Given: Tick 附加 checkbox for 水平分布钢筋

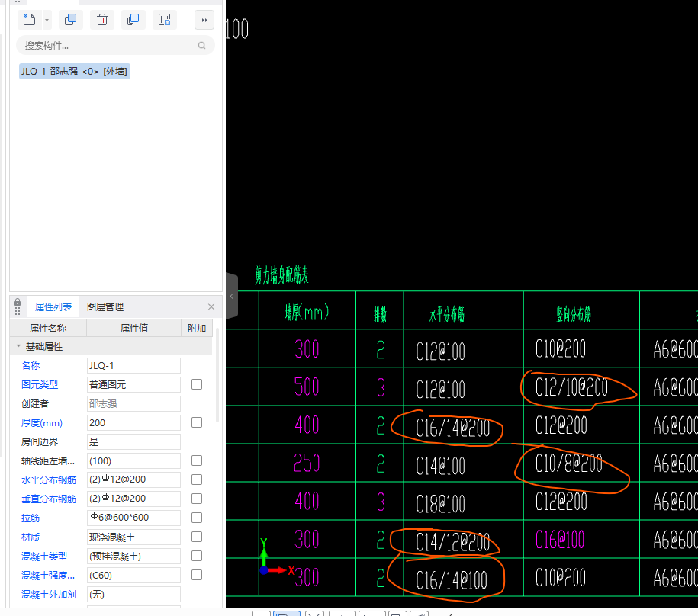Looking at the screenshot, I should click(197, 480).
